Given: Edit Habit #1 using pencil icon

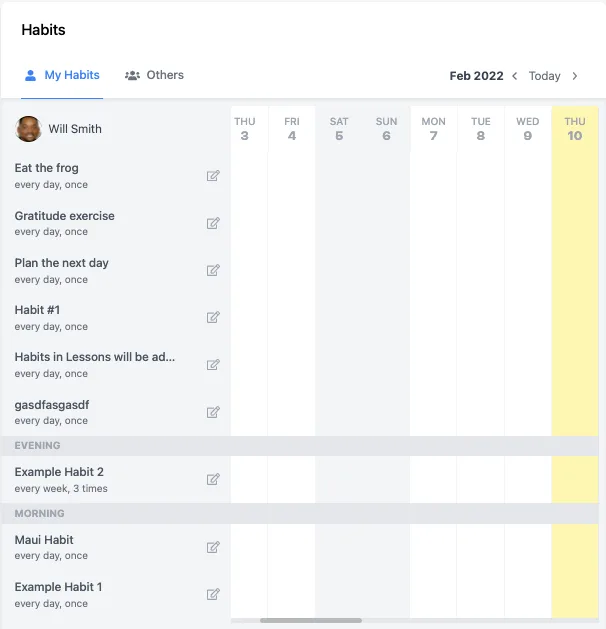Looking at the screenshot, I should (213, 317).
